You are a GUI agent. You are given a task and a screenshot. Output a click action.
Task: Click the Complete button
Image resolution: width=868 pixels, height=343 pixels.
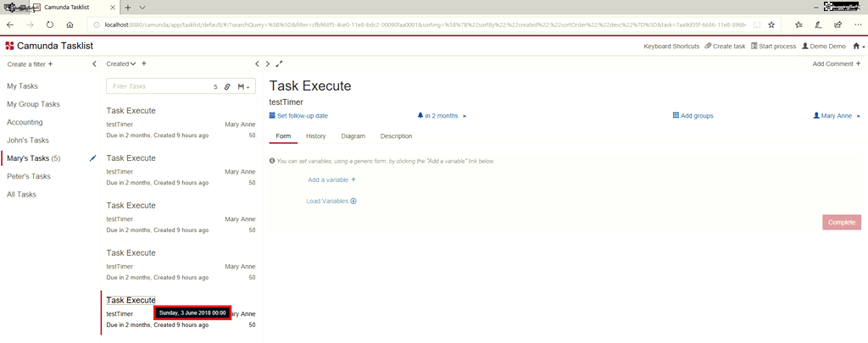pos(842,222)
